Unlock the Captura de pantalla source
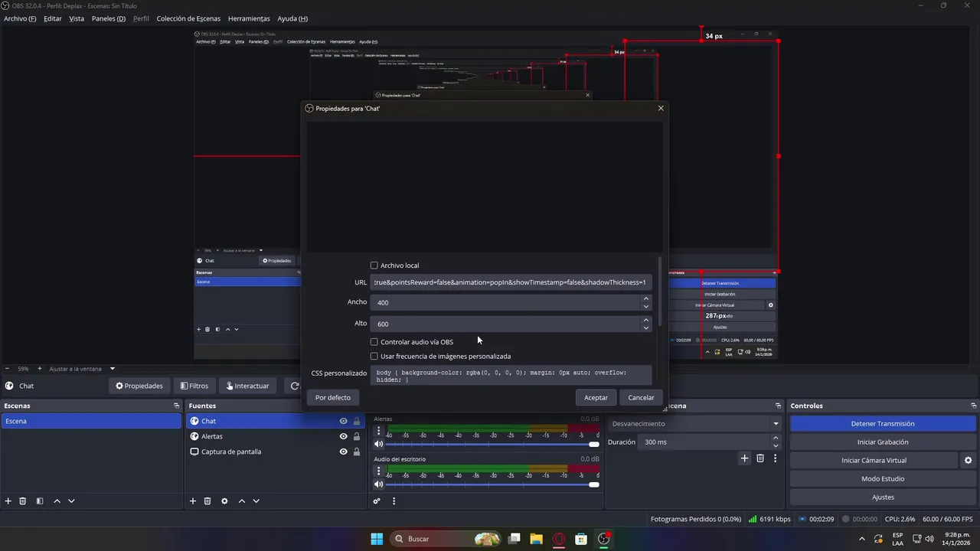Viewport: 980px width, 551px height. click(x=357, y=452)
